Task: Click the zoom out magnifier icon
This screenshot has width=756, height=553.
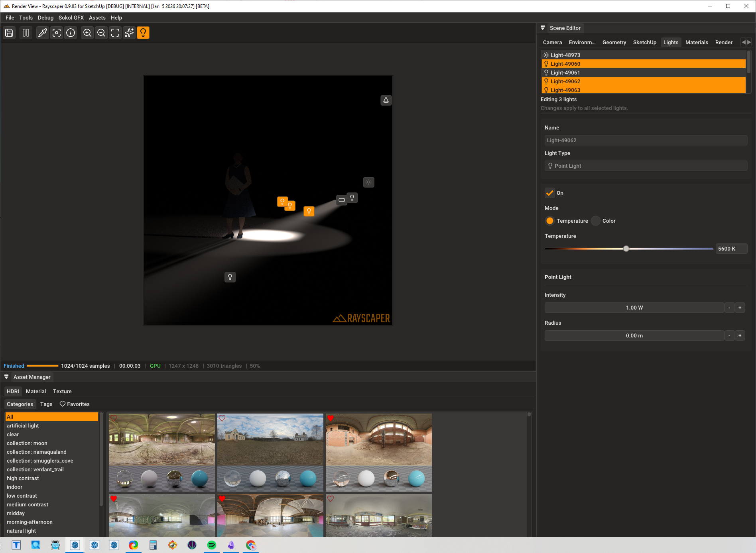Action: point(101,33)
